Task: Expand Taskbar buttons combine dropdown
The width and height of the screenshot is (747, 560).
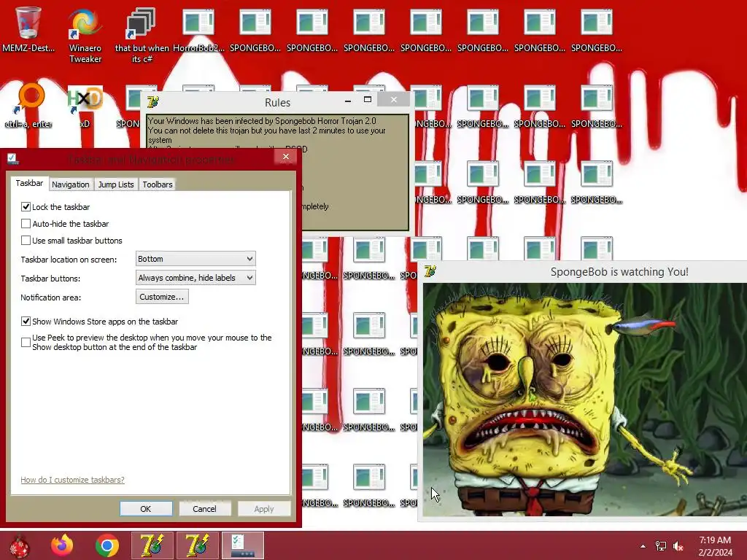Action: (x=196, y=278)
